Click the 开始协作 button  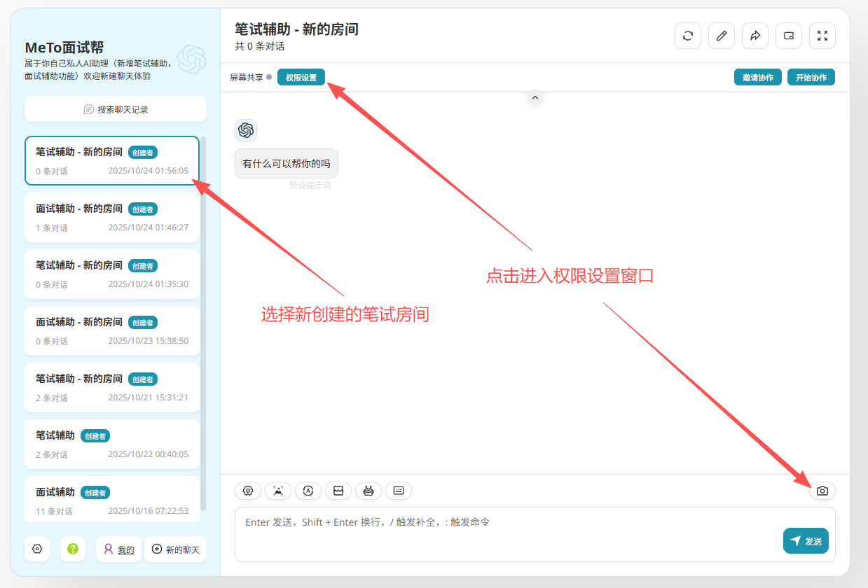pyautogui.click(x=811, y=78)
